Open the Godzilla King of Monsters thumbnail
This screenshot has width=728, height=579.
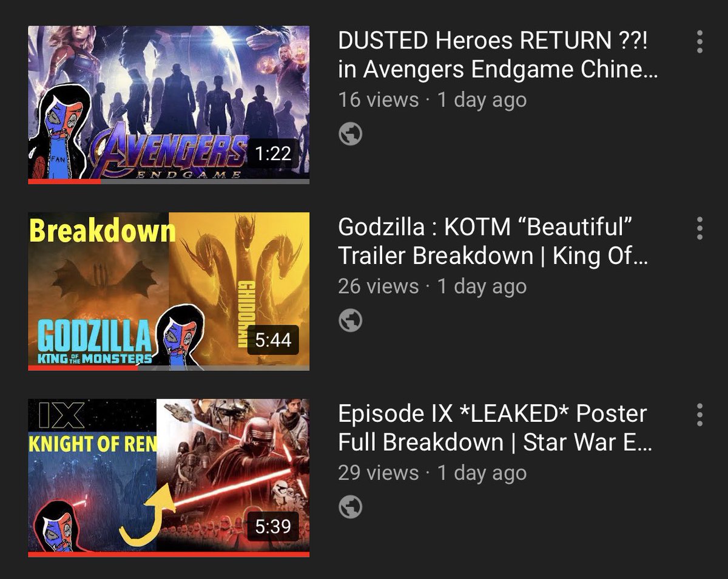tap(169, 291)
